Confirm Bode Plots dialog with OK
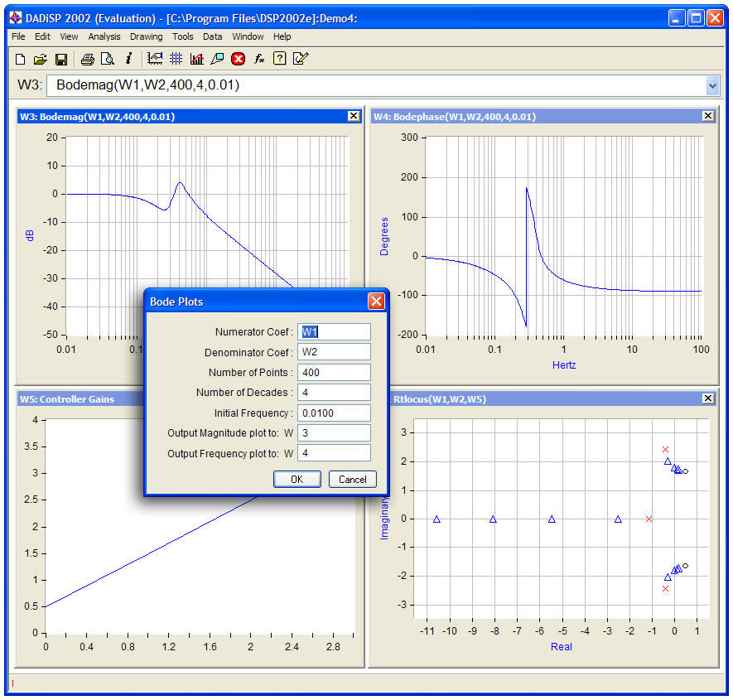The image size is (733, 700). 297,480
